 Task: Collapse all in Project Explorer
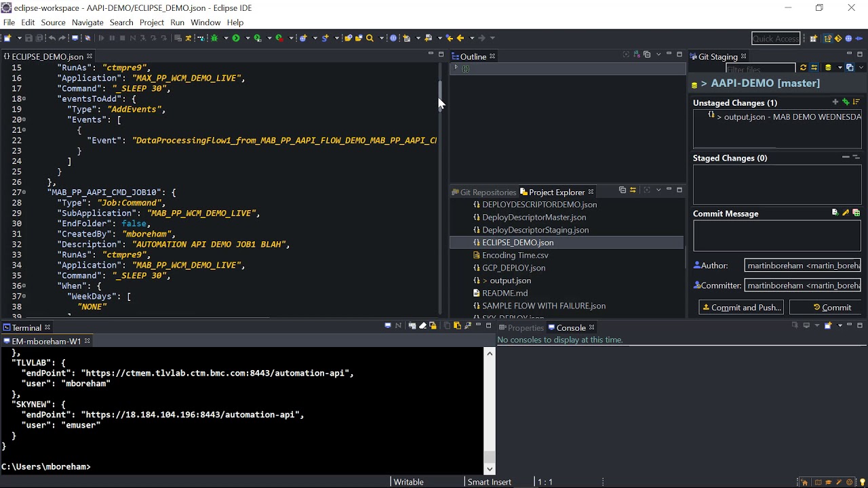623,190
